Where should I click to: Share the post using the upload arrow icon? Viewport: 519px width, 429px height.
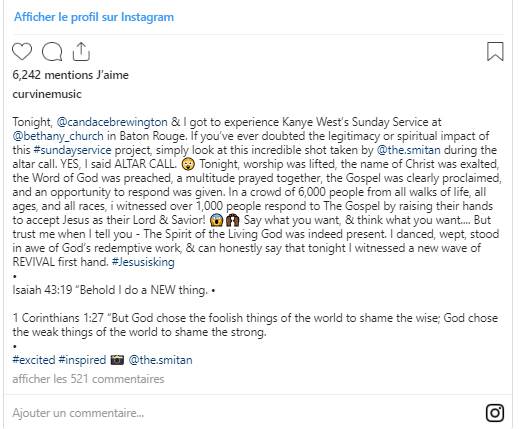tap(81, 52)
